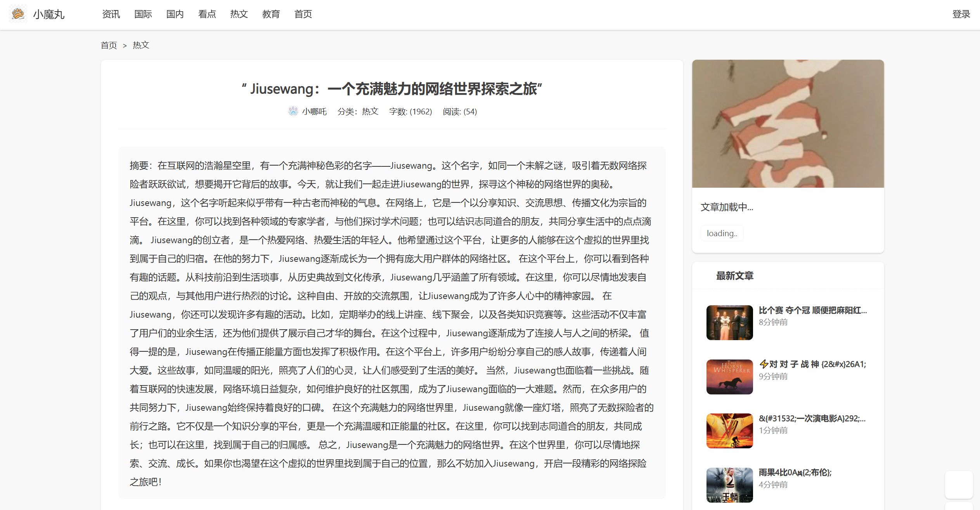This screenshot has width=980, height=510.
Task: Open article titled 一次演电影
Action: click(x=812, y=418)
